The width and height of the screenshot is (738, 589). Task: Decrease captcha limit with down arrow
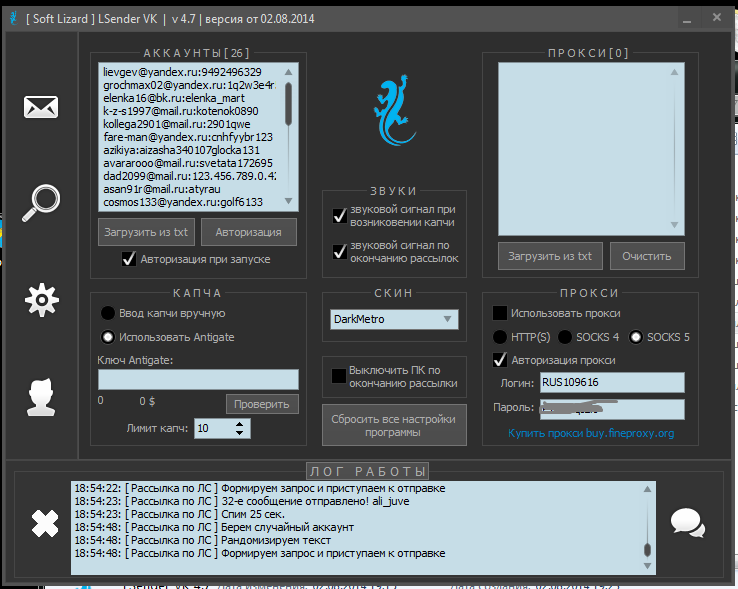[x=240, y=432]
